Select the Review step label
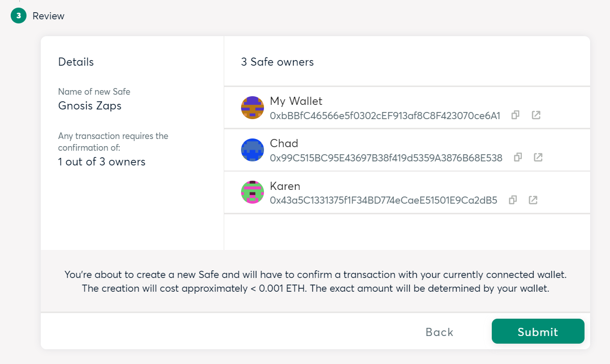Viewport: 610px width, 364px height. click(48, 16)
